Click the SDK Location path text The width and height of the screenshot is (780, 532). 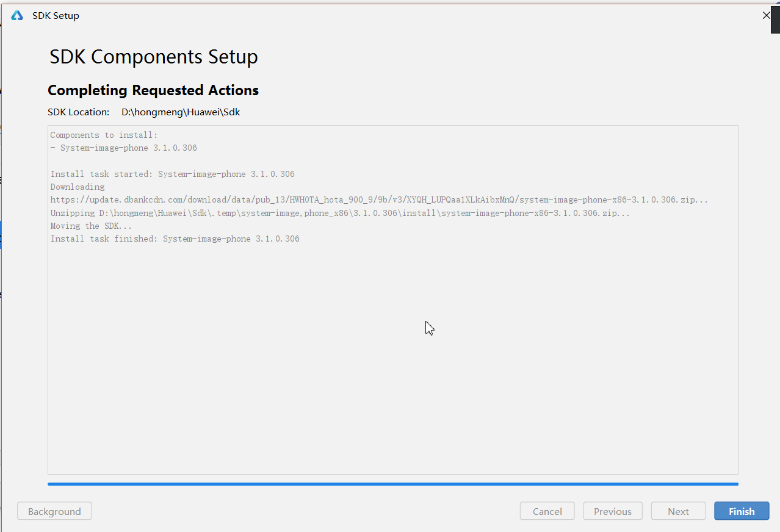[x=181, y=112]
